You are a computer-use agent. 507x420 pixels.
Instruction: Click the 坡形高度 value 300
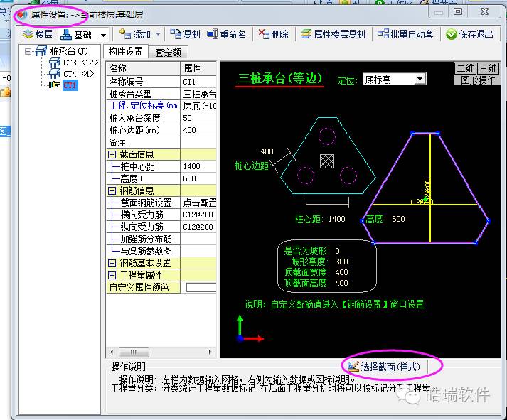click(341, 262)
